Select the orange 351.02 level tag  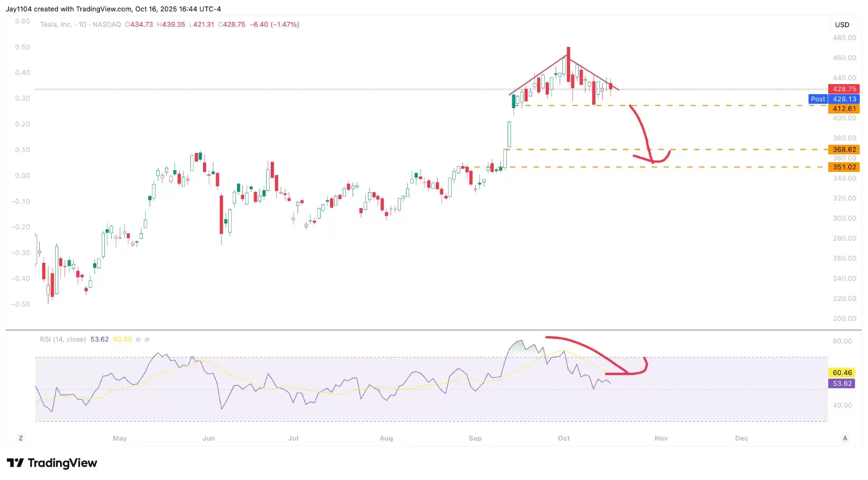coord(844,167)
